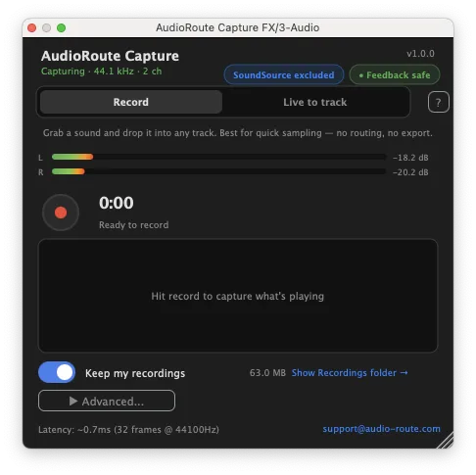
Task: Click the 63.0 MB storage size text
Action: click(267, 373)
